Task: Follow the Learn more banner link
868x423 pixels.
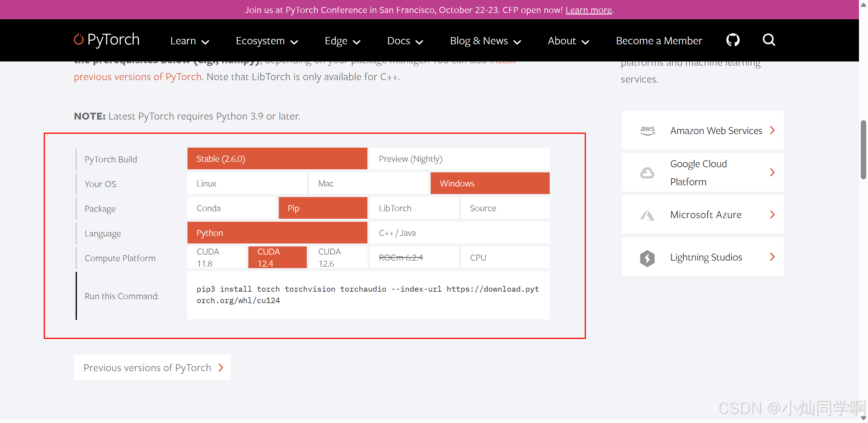Action: point(588,10)
